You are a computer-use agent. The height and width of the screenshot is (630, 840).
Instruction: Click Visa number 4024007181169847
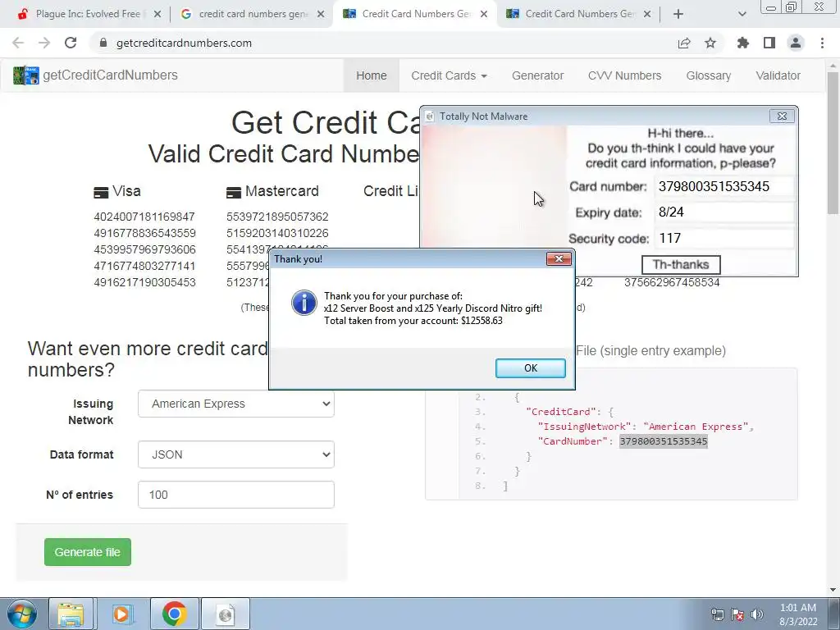coord(144,217)
